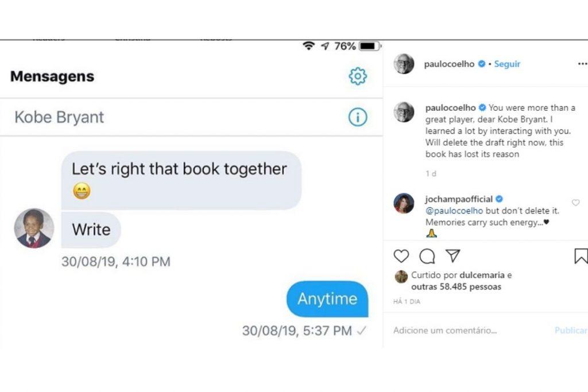Like the post with heart icon
This screenshot has height=392, width=588.
[x=401, y=256]
